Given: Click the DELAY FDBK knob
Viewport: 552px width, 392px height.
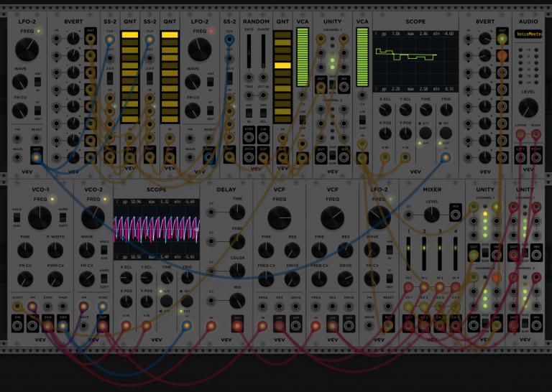Looking at the screenshot, I should (237, 241).
